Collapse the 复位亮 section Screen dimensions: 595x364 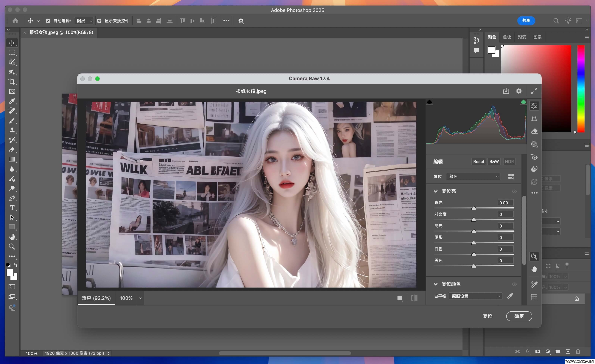(436, 191)
